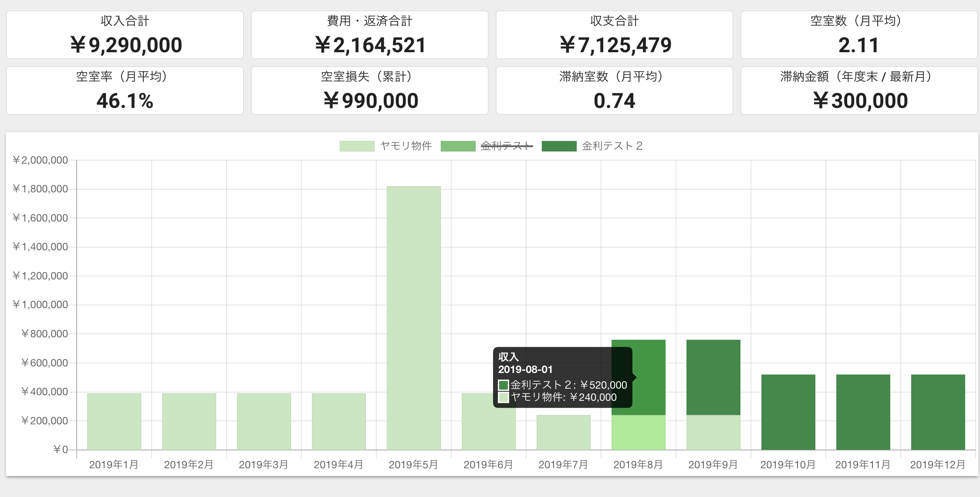
Task: Toggle 金利テスト legend color box
Action: tap(458, 146)
